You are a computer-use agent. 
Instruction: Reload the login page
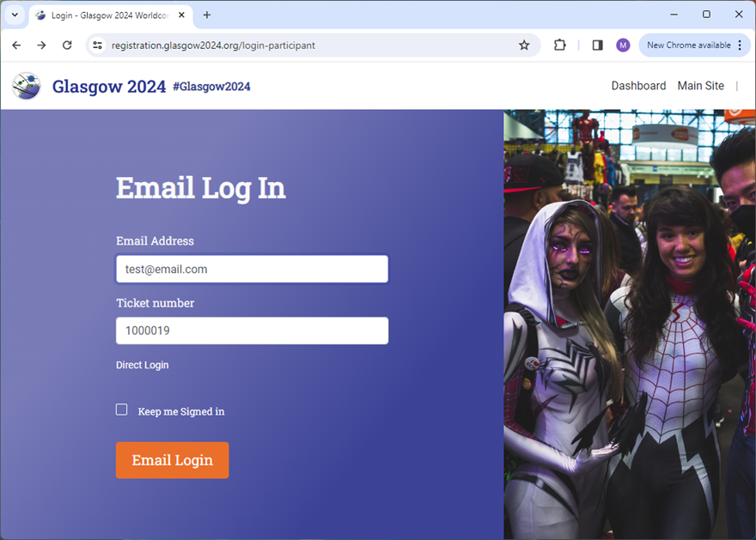tap(67, 46)
